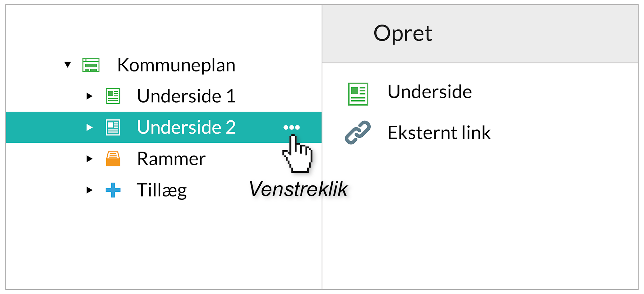Open the three-dots menu on Underside 2
The width and height of the screenshot is (644, 294).
[291, 127]
